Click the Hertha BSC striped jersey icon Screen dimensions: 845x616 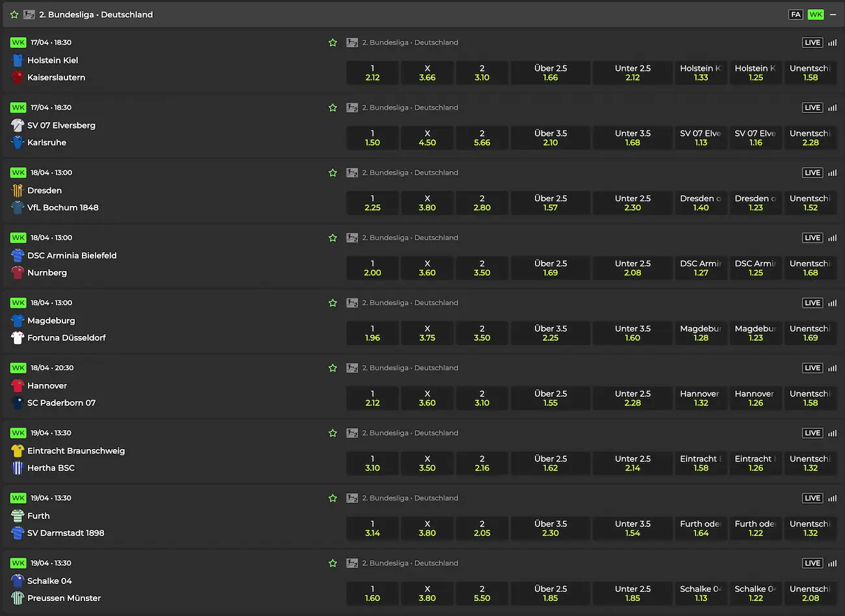click(18, 468)
